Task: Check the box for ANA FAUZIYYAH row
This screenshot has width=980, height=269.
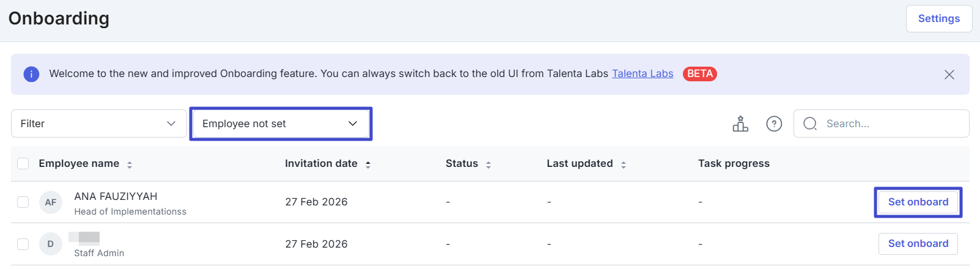Action: pyautogui.click(x=23, y=202)
